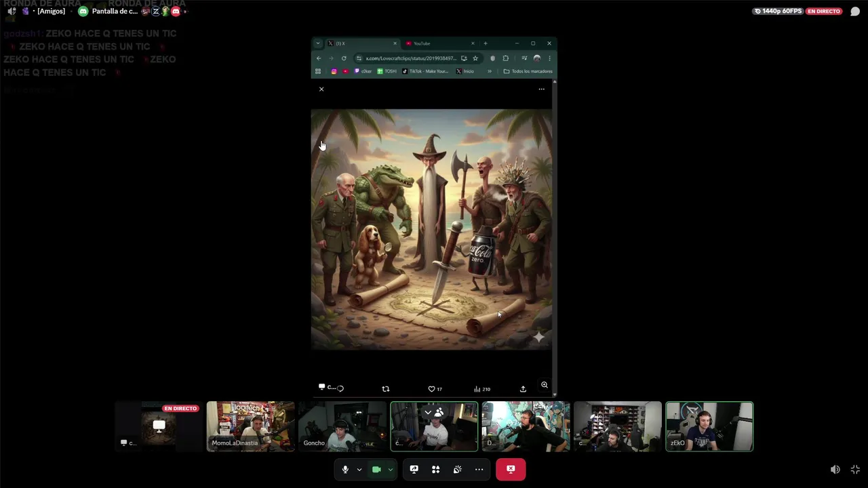Expand chevron on the highlighted center video tile
Image resolution: width=868 pixels, height=488 pixels.
coord(428,412)
